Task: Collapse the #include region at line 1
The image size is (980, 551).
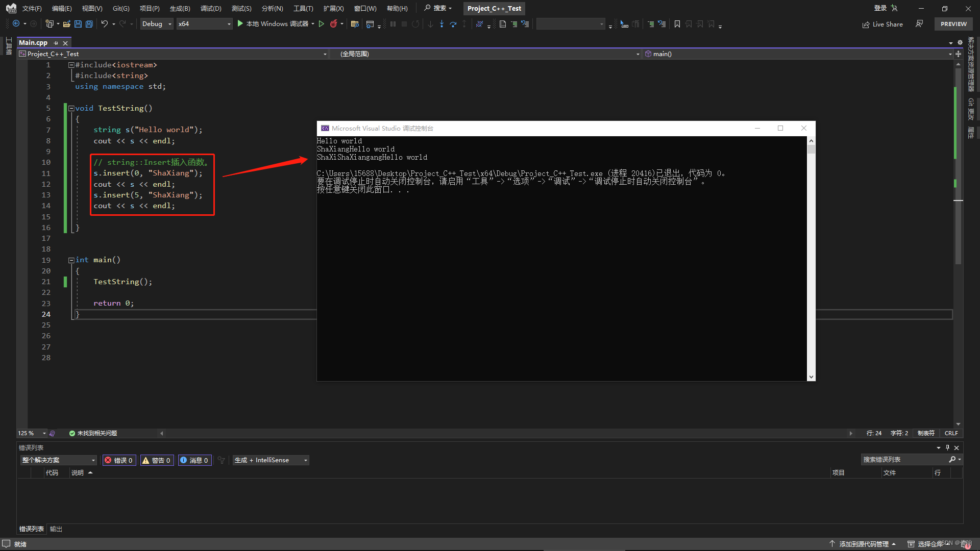Action: [71, 65]
